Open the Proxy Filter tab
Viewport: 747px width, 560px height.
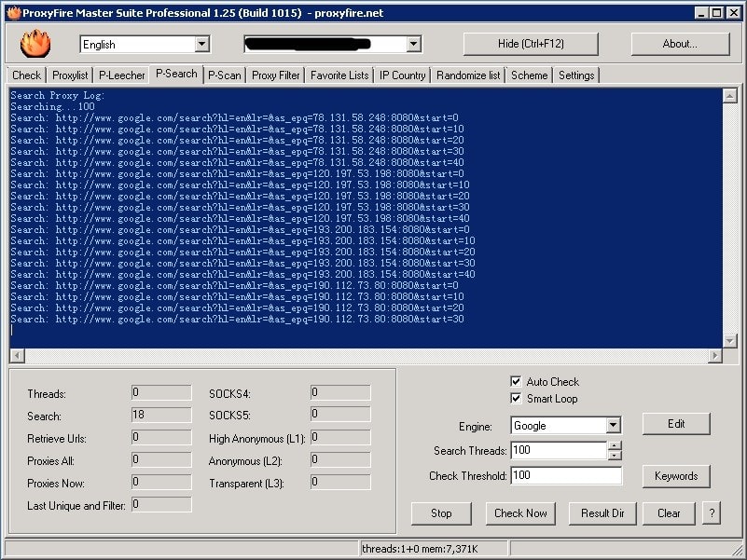275,75
